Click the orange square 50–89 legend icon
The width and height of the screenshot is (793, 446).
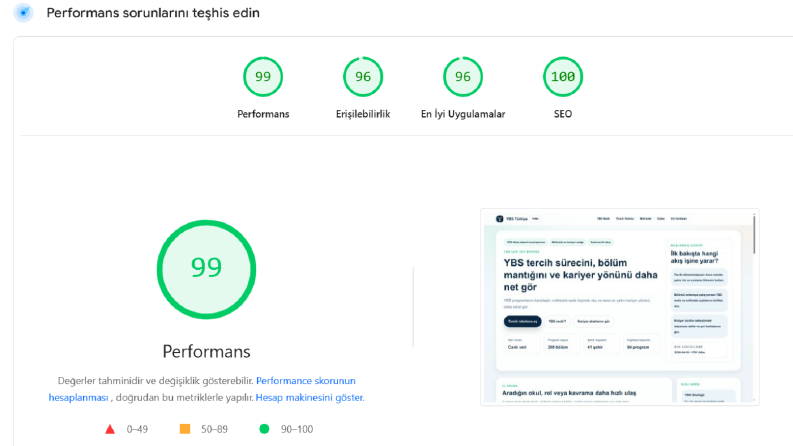[185, 429]
